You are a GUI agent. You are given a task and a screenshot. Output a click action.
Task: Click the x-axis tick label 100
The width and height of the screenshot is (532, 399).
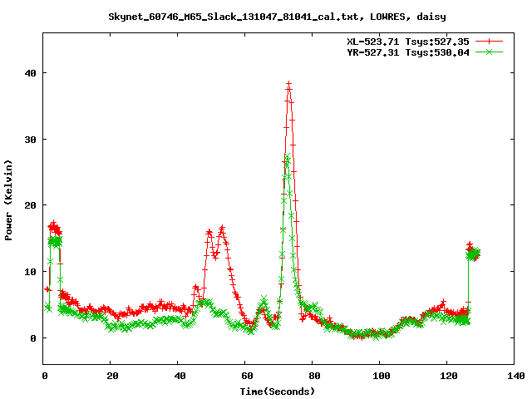point(382,376)
